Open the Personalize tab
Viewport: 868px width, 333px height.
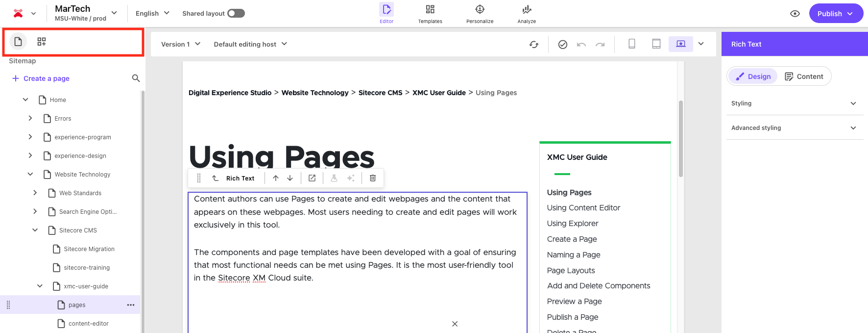pyautogui.click(x=480, y=13)
